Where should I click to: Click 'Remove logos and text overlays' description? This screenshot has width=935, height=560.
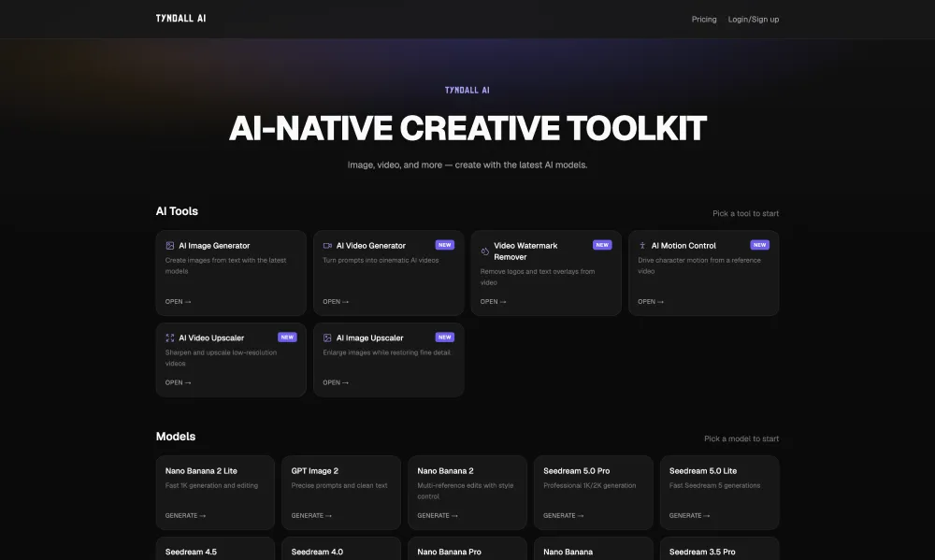pos(538,278)
